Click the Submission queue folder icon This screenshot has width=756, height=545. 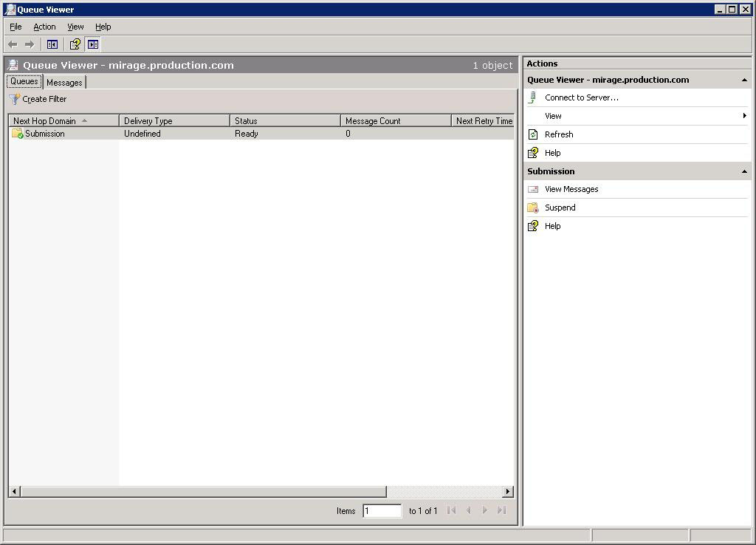click(18, 134)
